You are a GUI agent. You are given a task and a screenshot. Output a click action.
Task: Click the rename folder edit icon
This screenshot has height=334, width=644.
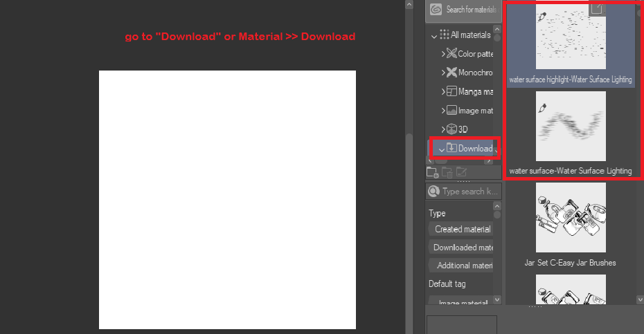(x=461, y=172)
